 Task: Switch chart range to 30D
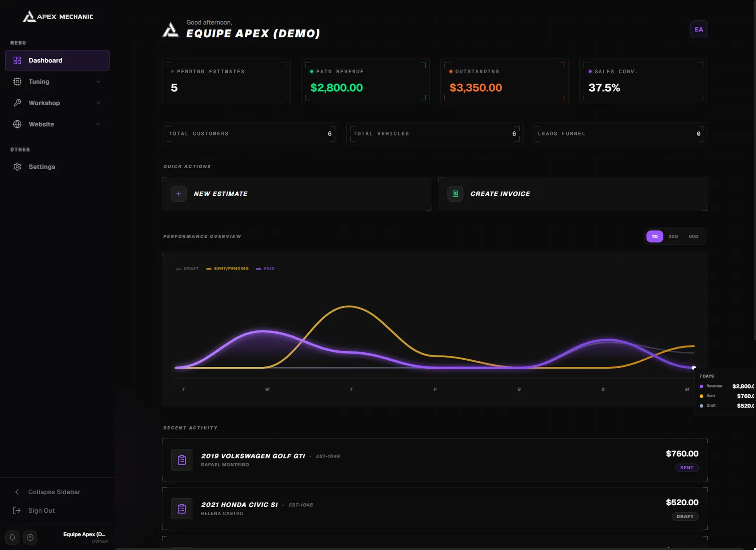[x=673, y=237]
